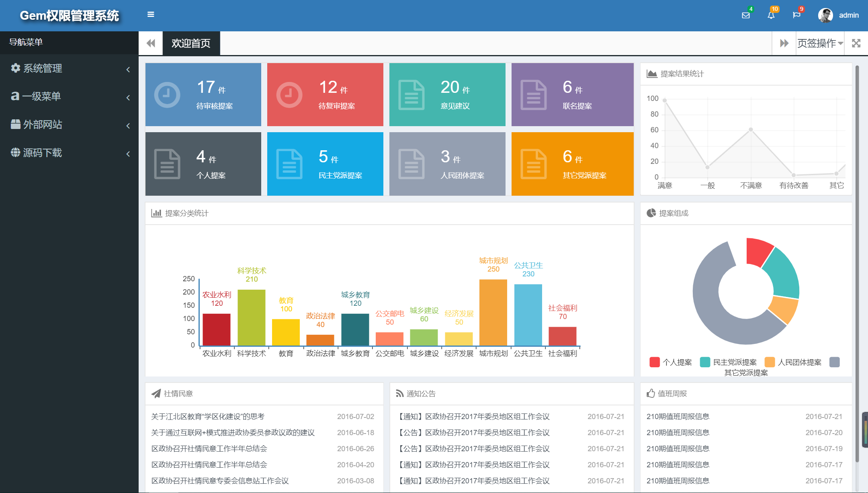The width and height of the screenshot is (868, 493).
Task: Open the 待审核提案 17件 tile
Action: pyautogui.click(x=203, y=95)
